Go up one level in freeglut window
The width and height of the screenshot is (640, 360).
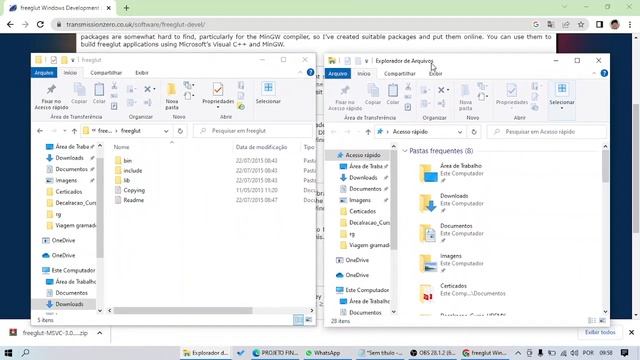[x=74, y=131]
